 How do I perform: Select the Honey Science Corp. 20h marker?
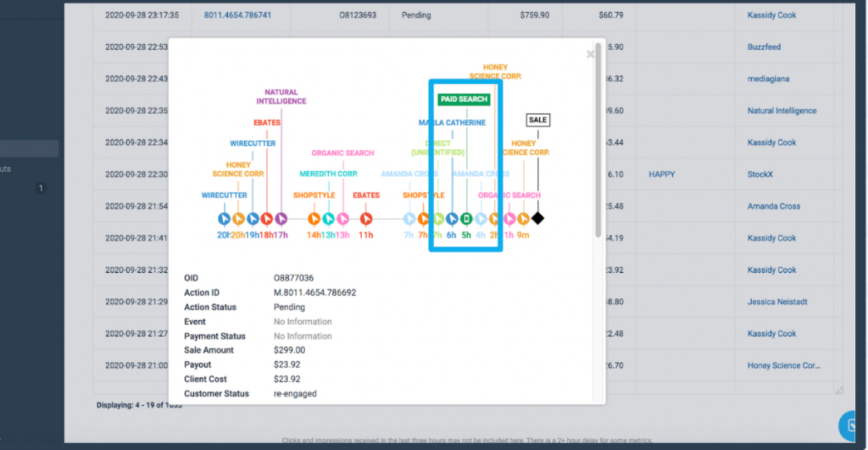(x=239, y=219)
